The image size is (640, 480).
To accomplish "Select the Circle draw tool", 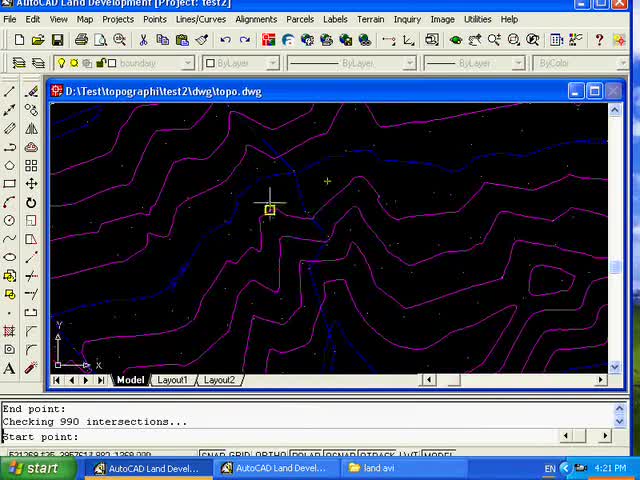I will click(x=9, y=220).
